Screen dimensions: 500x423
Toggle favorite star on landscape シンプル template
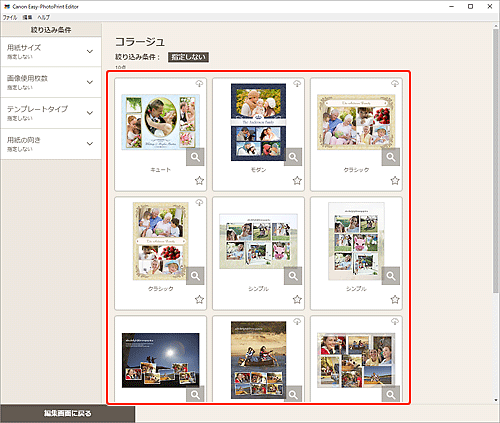coord(297,299)
